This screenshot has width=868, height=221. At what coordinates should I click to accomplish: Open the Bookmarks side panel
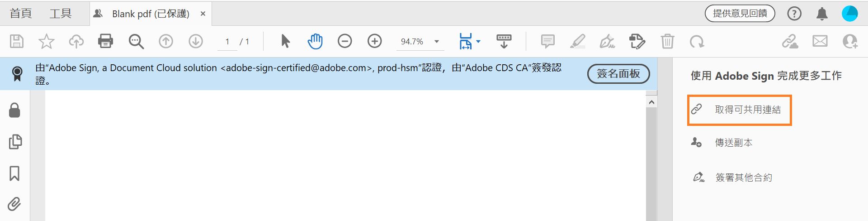[x=14, y=173]
